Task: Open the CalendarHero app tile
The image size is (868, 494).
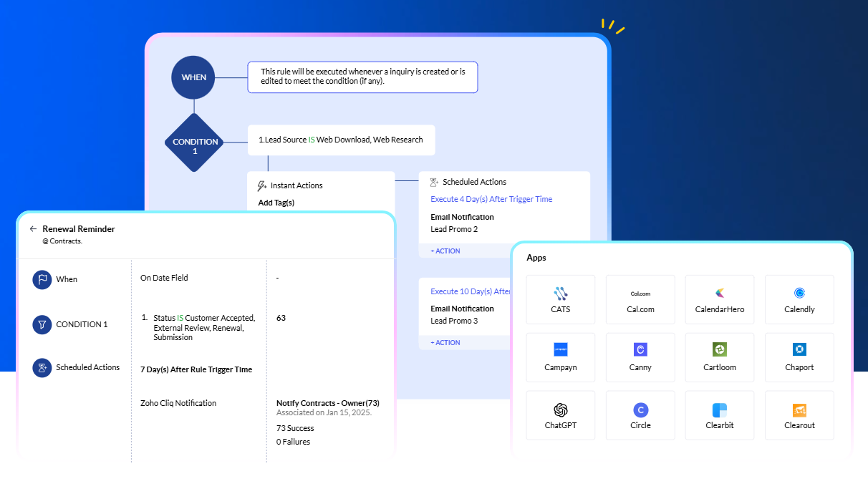Action: (720, 299)
